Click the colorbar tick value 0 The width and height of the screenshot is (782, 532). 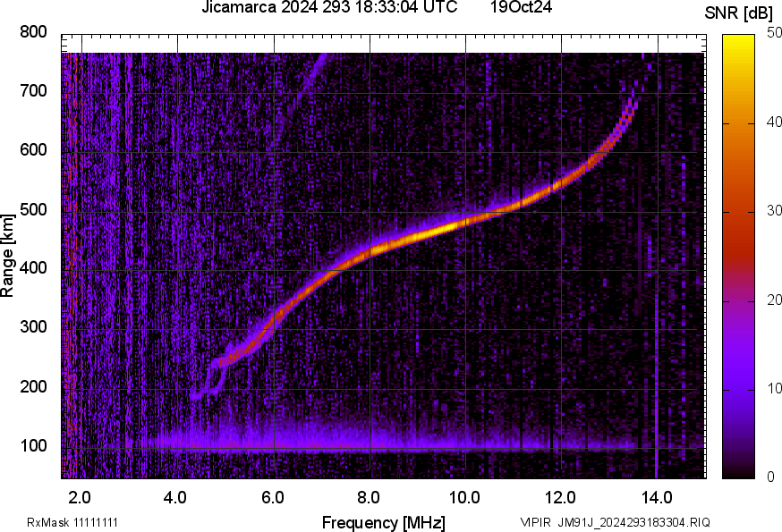pos(771,477)
